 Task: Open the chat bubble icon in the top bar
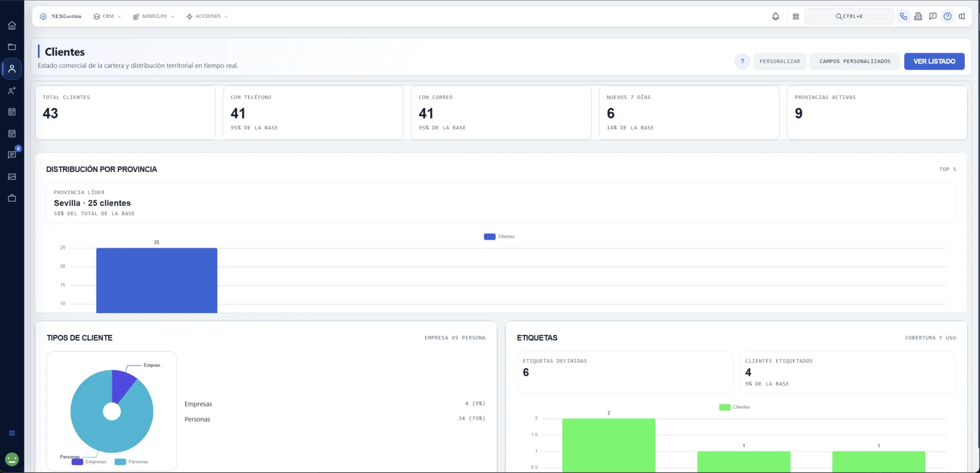point(933,16)
